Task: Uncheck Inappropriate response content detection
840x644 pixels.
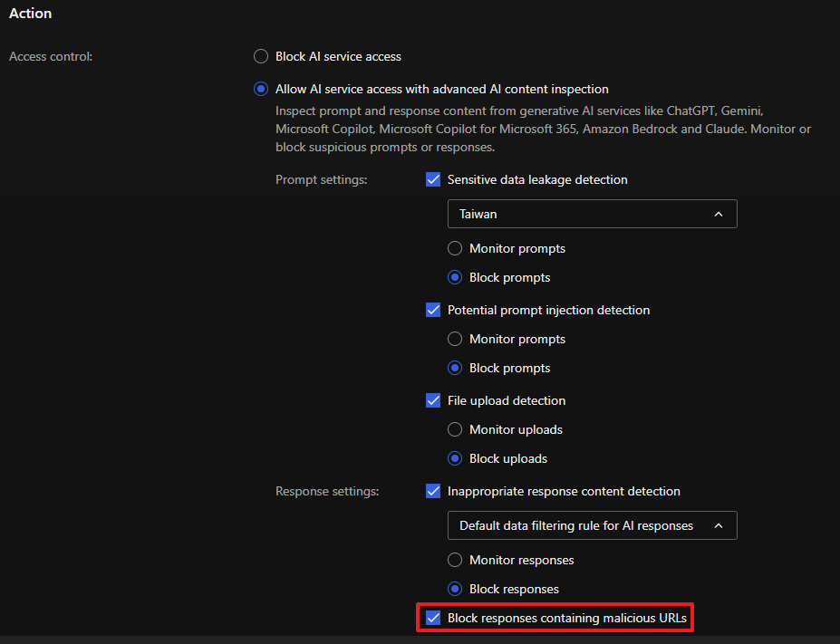Action: (x=433, y=491)
